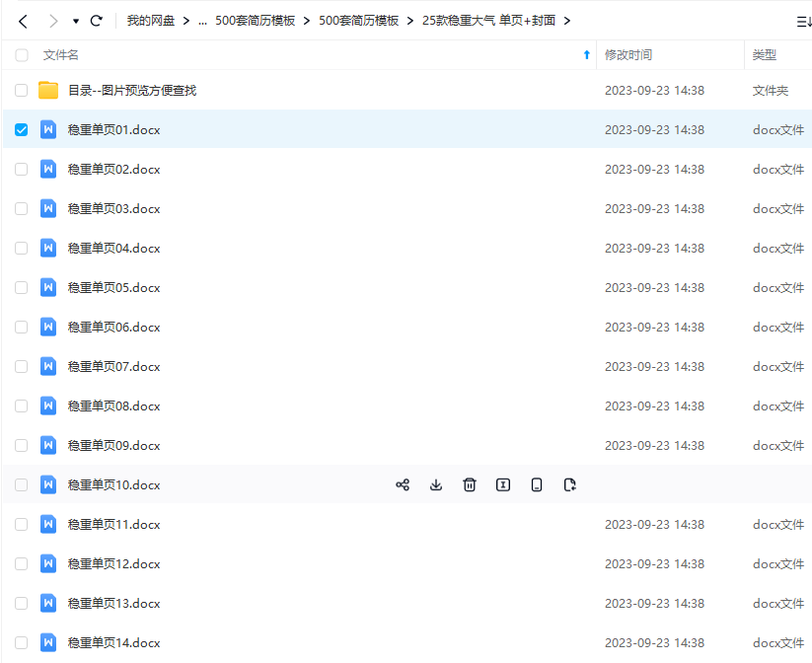812x663 pixels.
Task: Click Word icon of 稳重单页07.docx
Action: click(48, 366)
